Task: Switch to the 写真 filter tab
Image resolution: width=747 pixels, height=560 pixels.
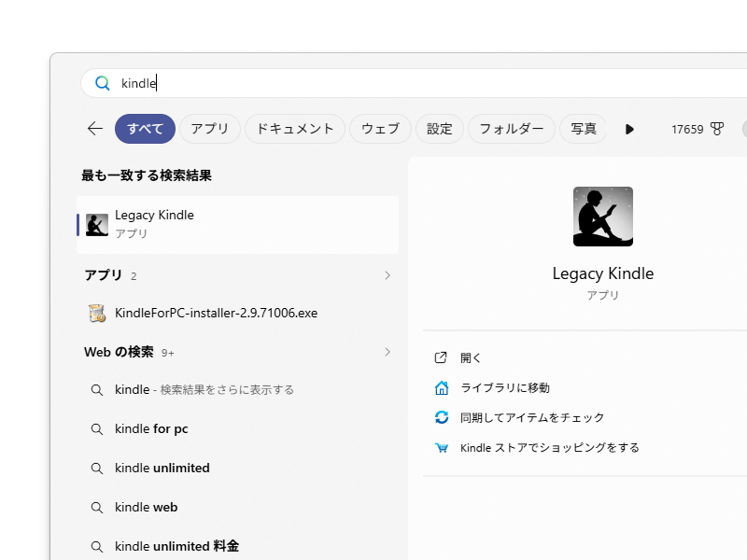Action: [583, 129]
